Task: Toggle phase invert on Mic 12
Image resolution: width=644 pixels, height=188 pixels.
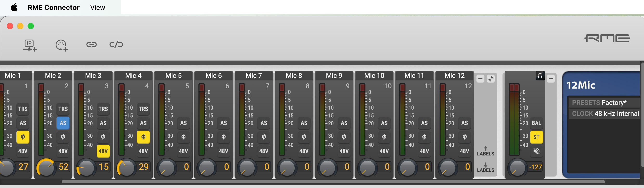Action: tap(465, 137)
